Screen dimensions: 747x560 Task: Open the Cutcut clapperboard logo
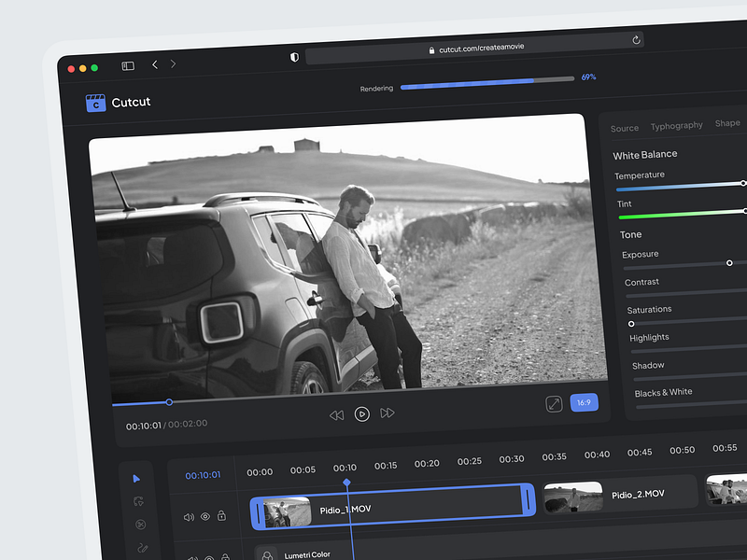pos(96,101)
